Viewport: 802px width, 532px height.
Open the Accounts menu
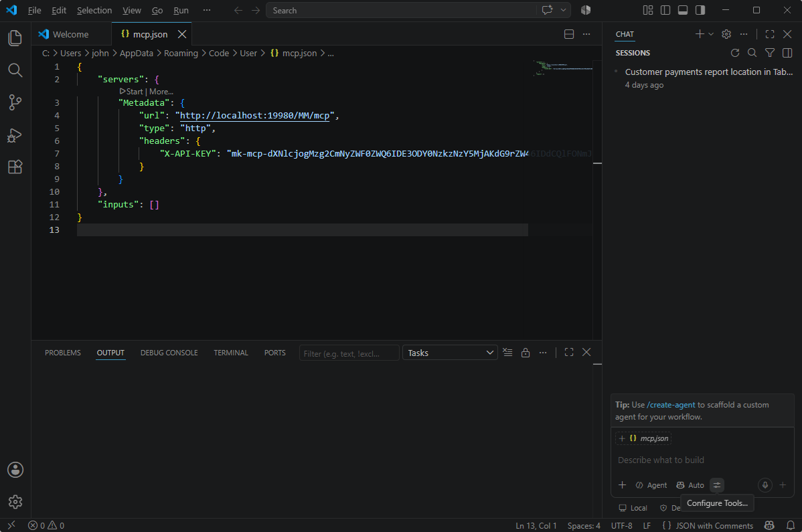[x=15, y=470]
